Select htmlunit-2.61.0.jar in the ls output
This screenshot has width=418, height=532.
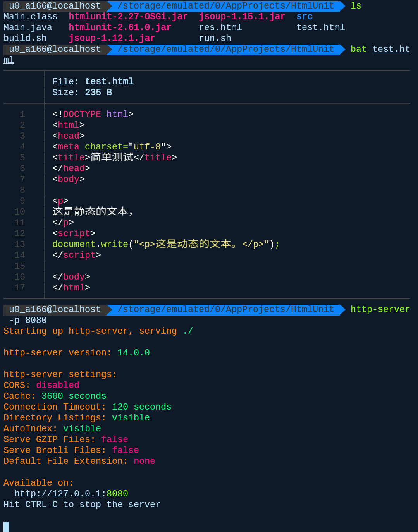click(120, 27)
